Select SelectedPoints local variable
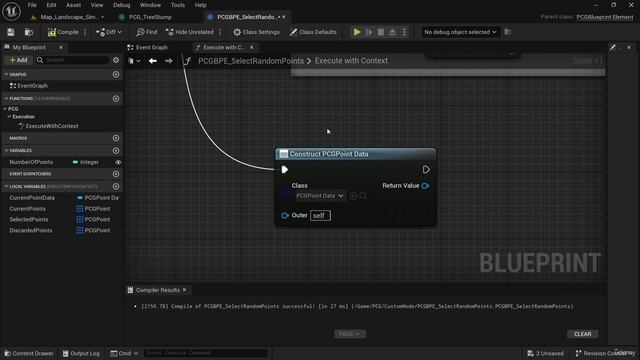Image resolution: width=640 pixels, height=360 pixels. 29,220
